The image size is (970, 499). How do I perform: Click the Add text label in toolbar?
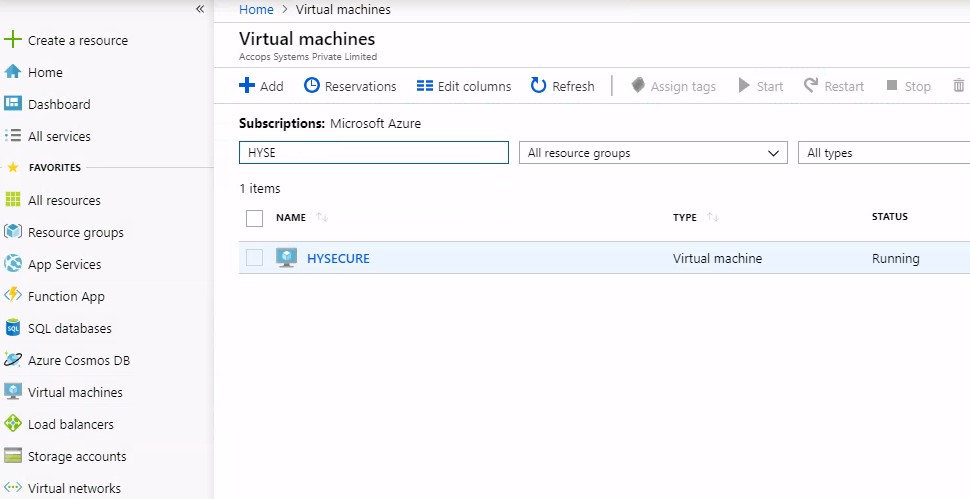[272, 86]
